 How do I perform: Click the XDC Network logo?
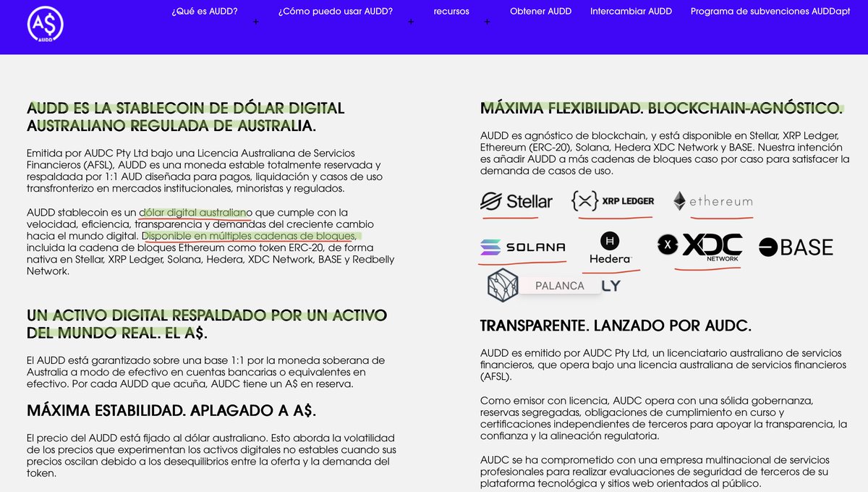click(700, 247)
